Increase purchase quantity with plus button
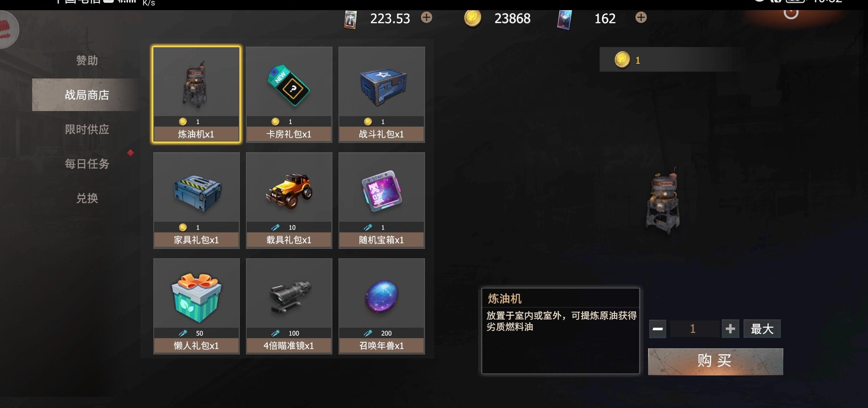 (730, 329)
